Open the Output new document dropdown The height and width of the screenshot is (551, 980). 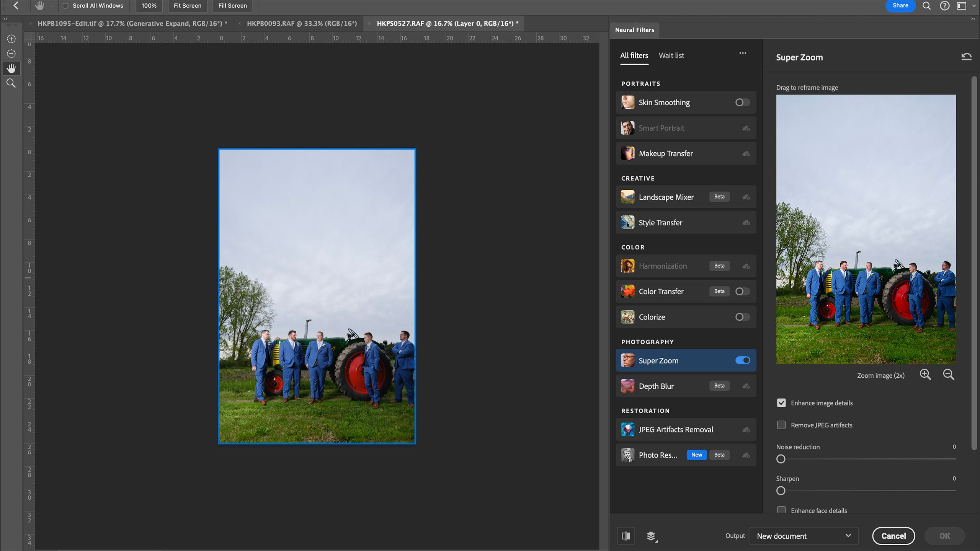tap(802, 536)
